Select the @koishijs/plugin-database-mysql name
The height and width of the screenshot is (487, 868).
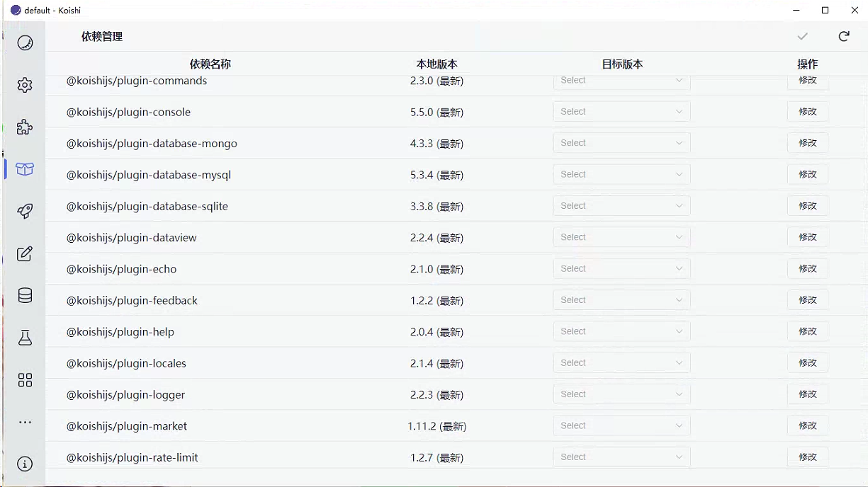click(x=149, y=175)
